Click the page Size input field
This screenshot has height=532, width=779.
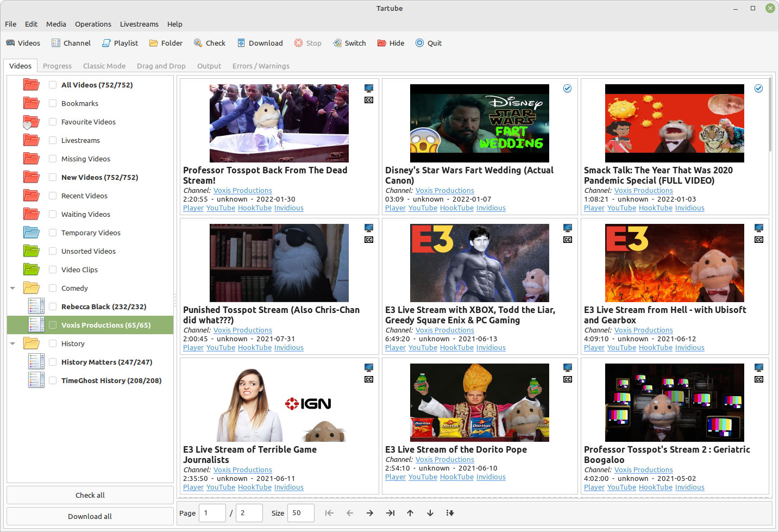pos(301,513)
